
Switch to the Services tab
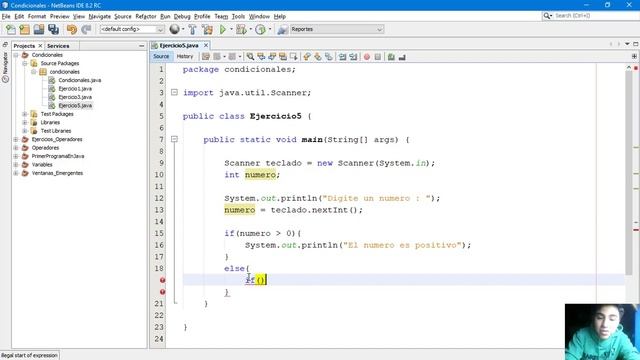pos(58,46)
